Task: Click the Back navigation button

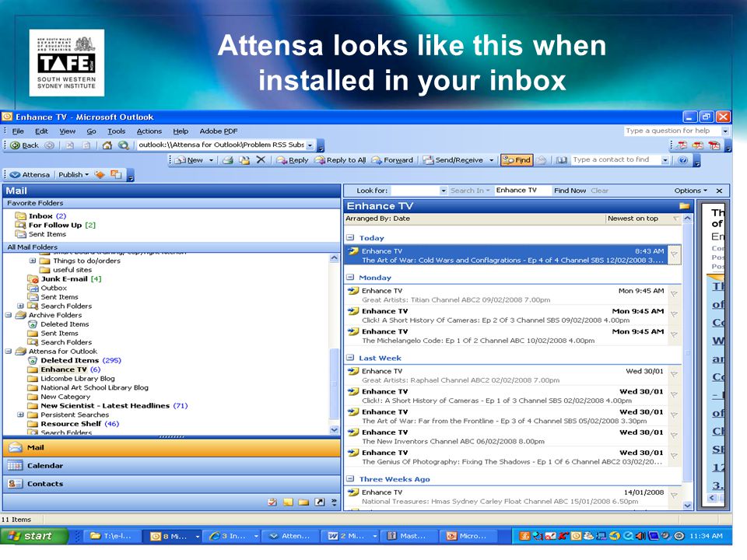Action: click(x=24, y=145)
